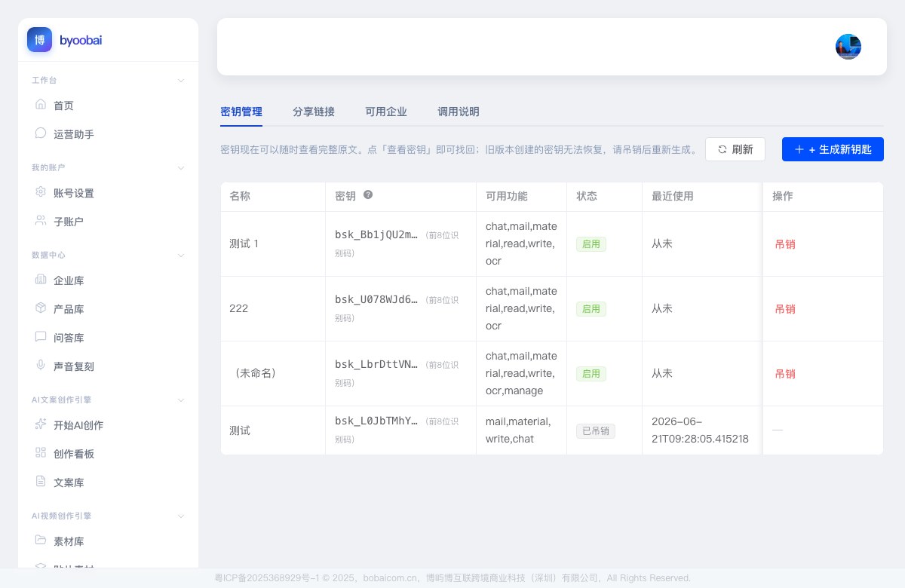Switch to the 分享链接 tab
Screen dimensions: 905x588
314,112
